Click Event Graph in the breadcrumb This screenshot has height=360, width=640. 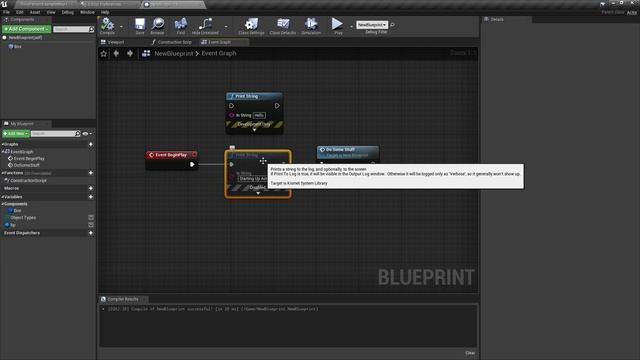(219, 53)
